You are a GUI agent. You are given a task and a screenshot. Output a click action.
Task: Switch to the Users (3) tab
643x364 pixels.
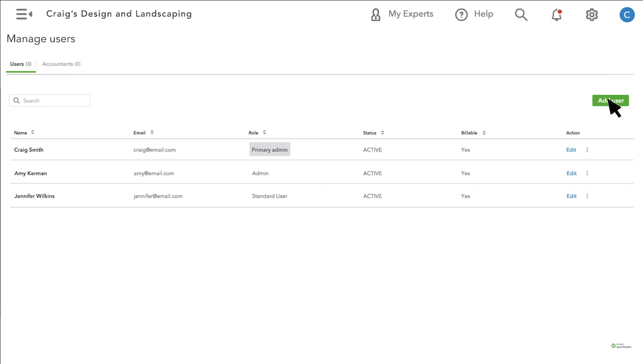[21, 64]
